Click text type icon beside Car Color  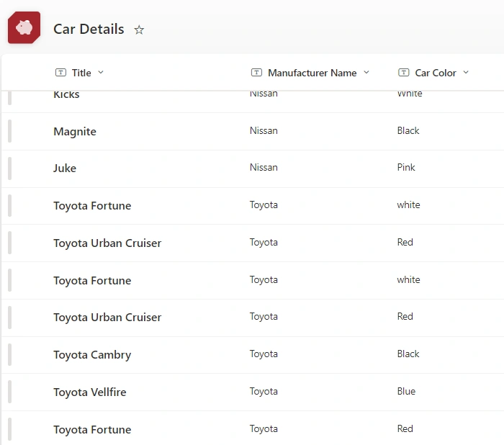[x=404, y=72]
